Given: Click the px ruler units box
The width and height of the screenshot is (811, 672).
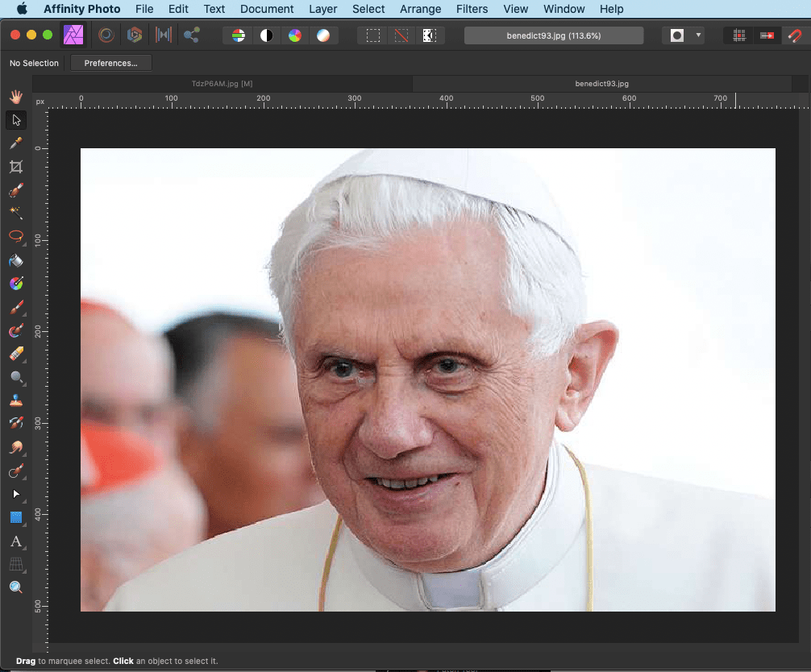Looking at the screenshot, I should pos(40,101).
